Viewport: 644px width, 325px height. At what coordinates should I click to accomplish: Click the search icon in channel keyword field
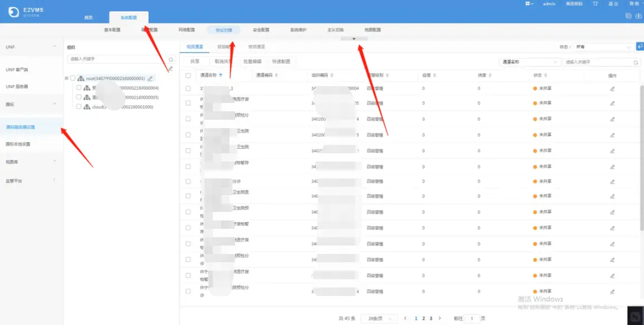[x=636, y=62]
